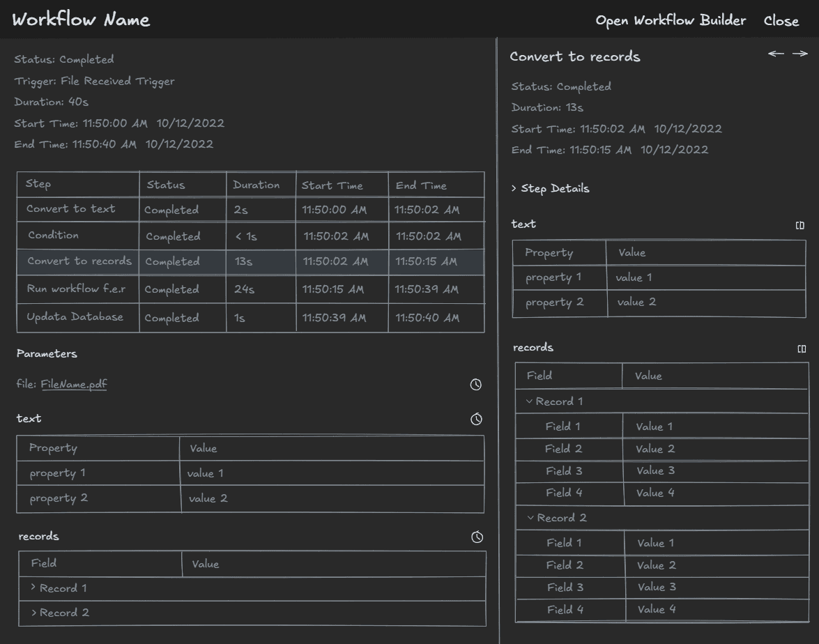Click the expand icon beside the records table header
Screen dimensions: 819x644
(800, 348)
